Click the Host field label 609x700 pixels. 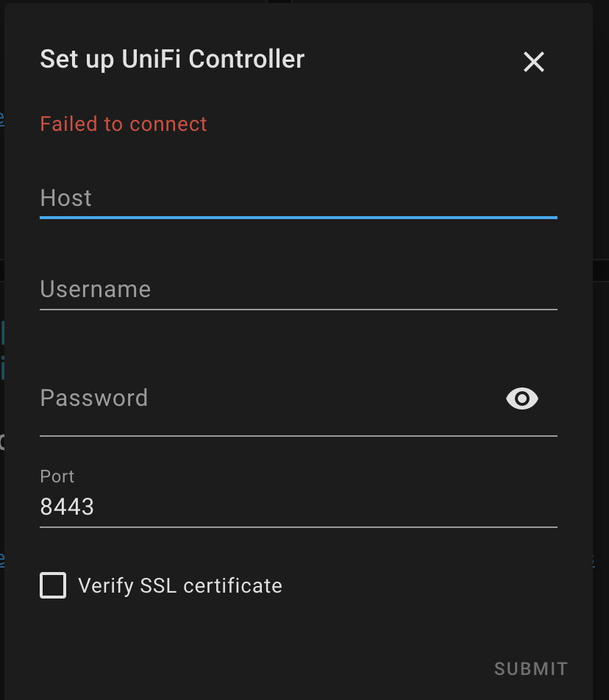65,198
